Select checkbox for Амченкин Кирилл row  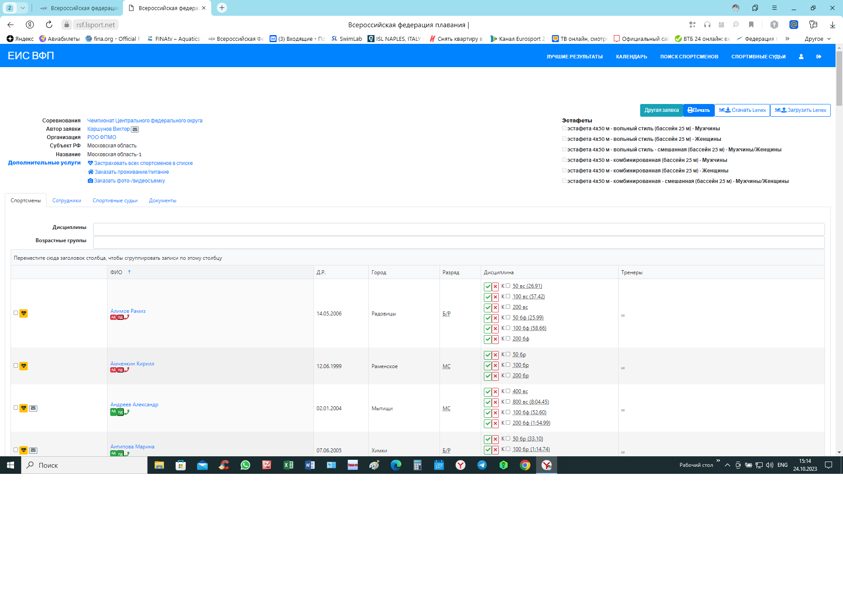16,365
